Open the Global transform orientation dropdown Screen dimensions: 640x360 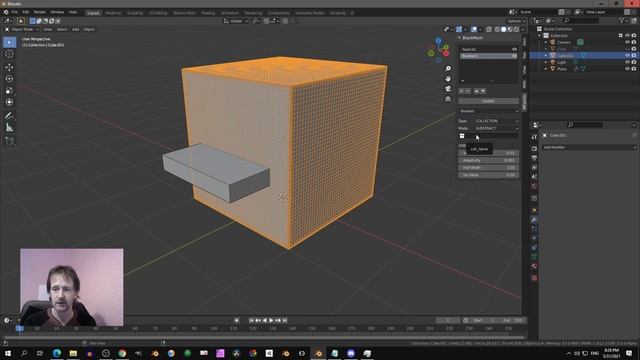click(x=237, y=21)
